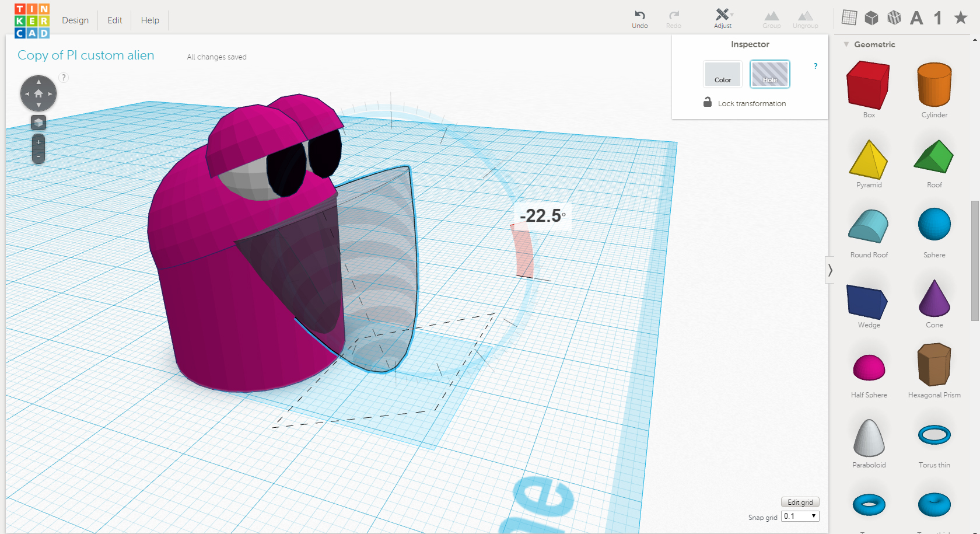Pick the brown Hexagonal Prism shape
The height and width of the screenshot is (534, 980).
[935, 365]
